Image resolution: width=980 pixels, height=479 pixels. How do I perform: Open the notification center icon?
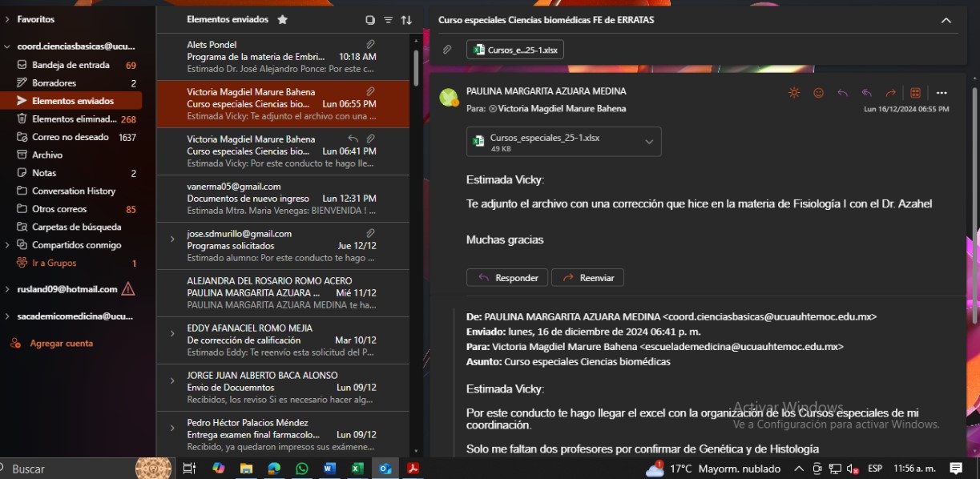(x=956, y=469)
